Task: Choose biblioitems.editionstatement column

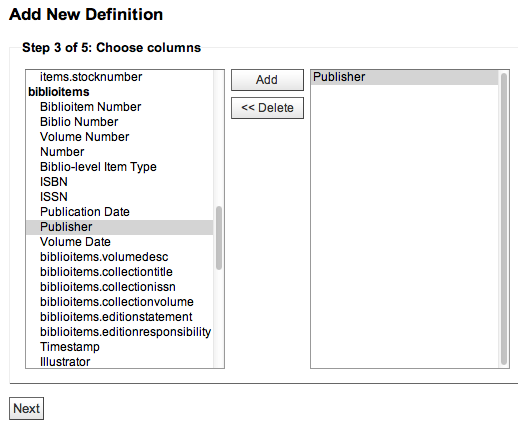Action: 119,317
